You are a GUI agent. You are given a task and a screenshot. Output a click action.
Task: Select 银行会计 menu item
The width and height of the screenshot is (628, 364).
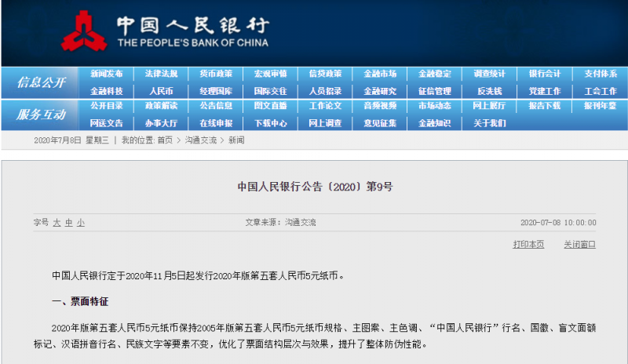tap(544, 74)
